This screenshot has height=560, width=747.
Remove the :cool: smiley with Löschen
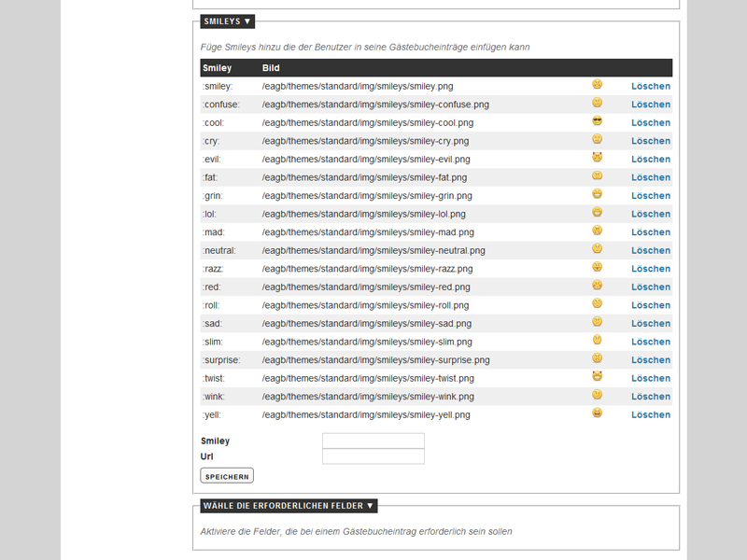coord(651,123)
